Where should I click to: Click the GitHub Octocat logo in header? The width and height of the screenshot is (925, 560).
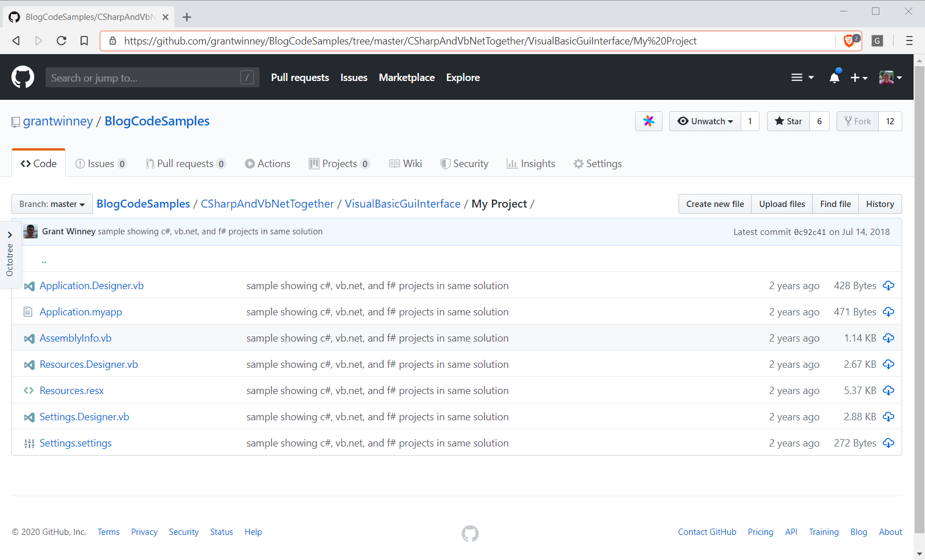(x=23, y=77)
